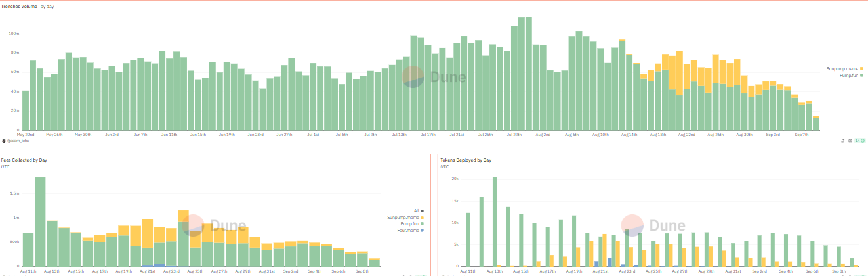
Task: Click the camera screenshot icon of Trenches Volume
Action: [x=850, y=141]
